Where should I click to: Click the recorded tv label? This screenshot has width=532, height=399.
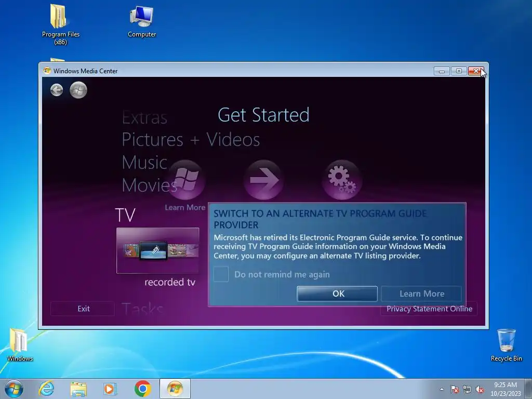pos(170,282)
